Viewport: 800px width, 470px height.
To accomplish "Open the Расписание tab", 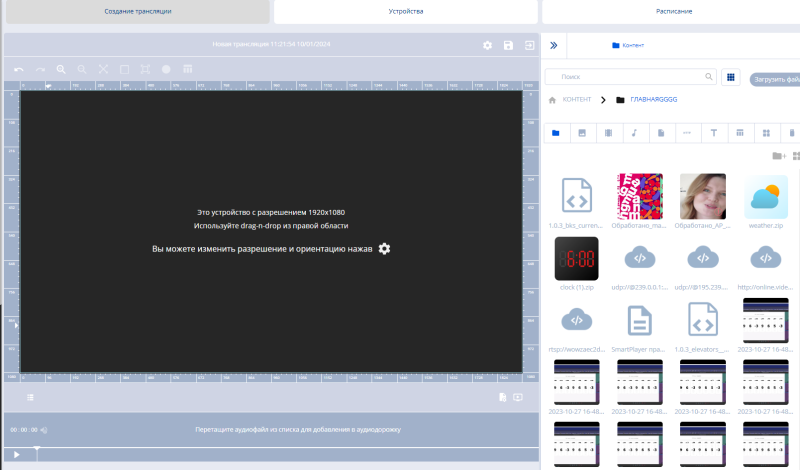I will tap(675, 11).
